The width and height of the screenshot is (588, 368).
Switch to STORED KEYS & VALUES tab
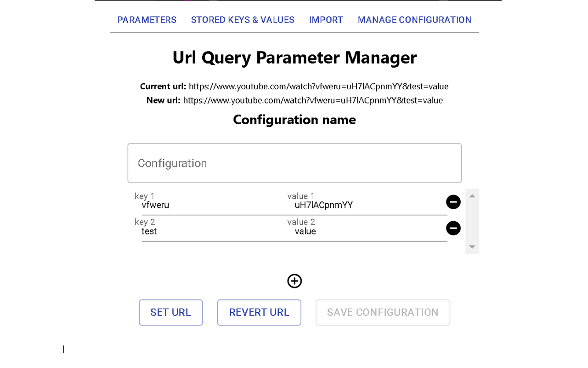coord(243,20)
